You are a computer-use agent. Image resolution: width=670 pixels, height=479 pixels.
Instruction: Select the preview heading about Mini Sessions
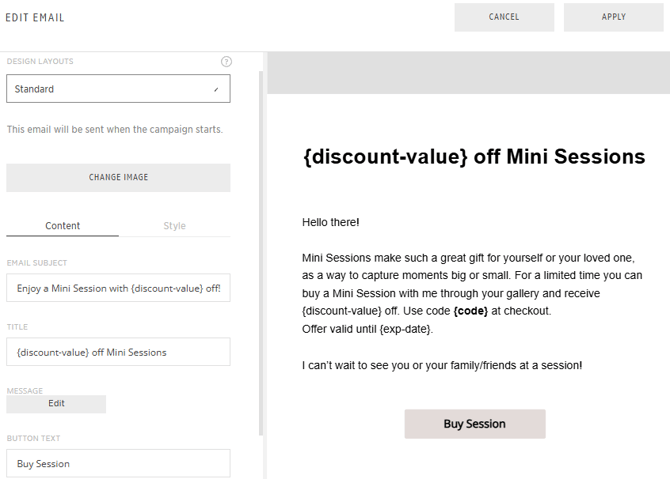(473, 157)
